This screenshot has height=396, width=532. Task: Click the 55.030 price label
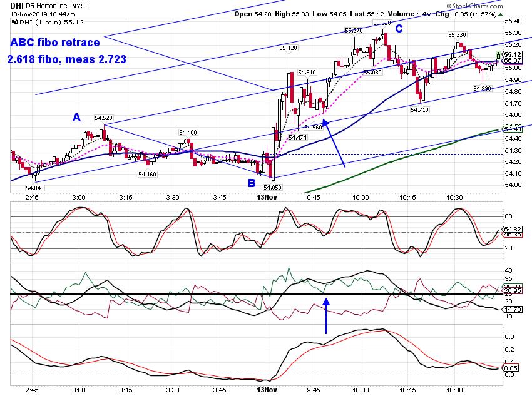(x=372, y=72)
